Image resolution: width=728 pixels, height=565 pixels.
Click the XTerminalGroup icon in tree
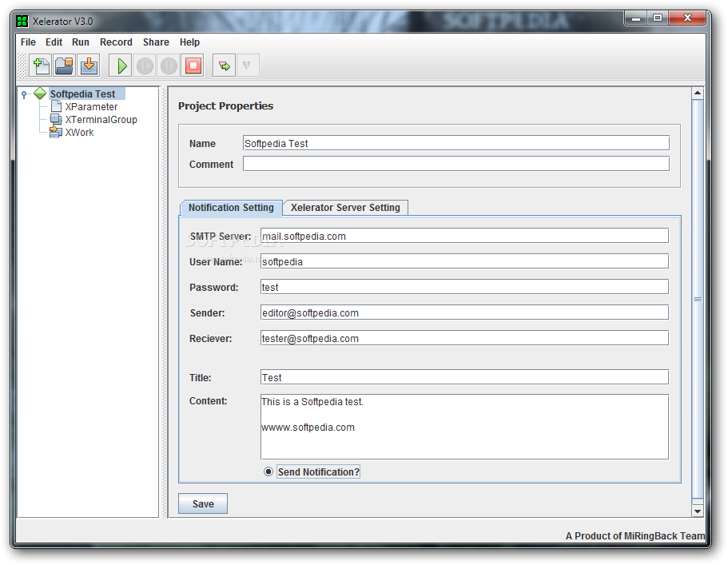pos(56,119)
